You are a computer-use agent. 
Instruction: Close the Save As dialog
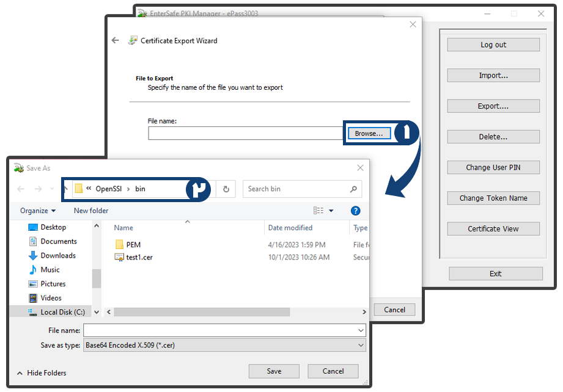360,168
